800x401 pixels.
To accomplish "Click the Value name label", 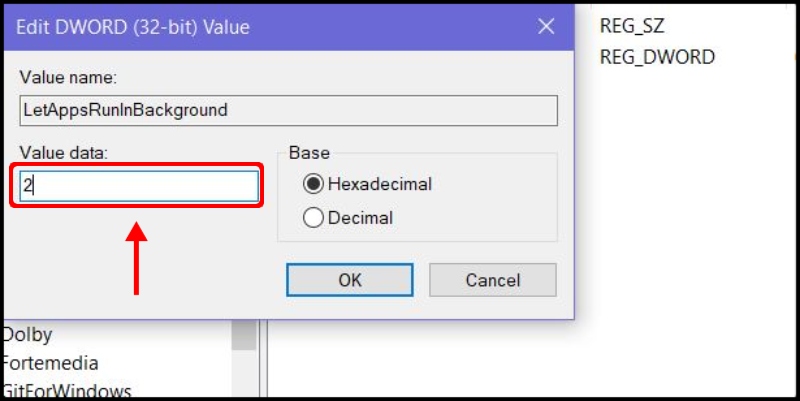I will click(x=68, y=78).
